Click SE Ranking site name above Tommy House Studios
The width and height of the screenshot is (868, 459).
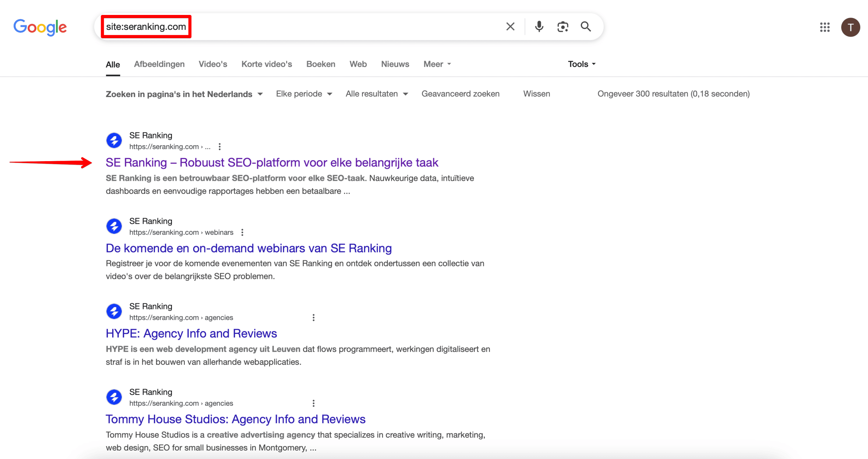[151, 392]
